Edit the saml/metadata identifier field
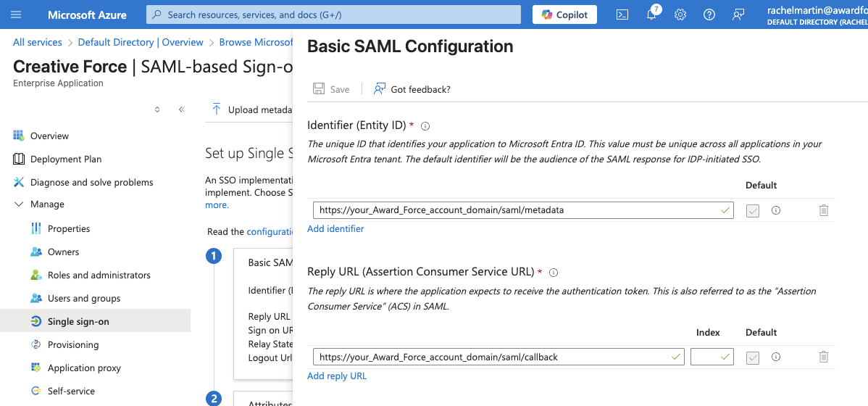This screenshot has height=406, width=868. point(523,210)
